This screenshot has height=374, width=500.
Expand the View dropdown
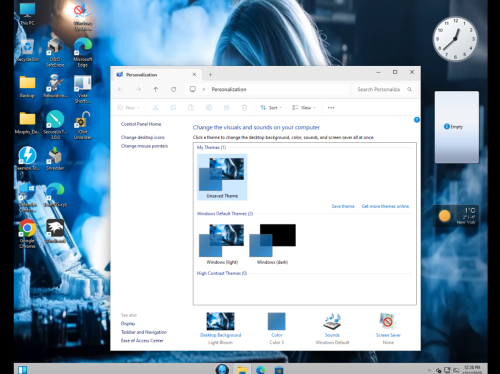click(x=303, y=108)
